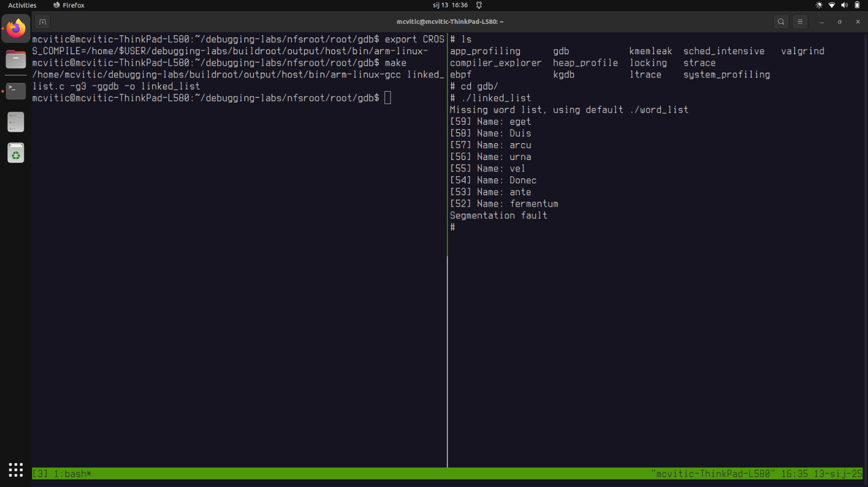
Task: Click '# cd gdb/' command line
Action: (x=474, y=86)
